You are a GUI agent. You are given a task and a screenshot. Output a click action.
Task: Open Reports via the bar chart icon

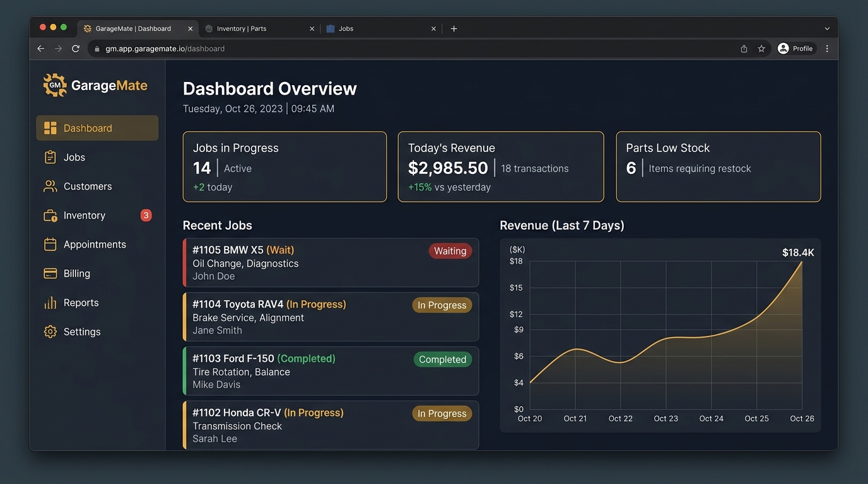[50, 302]
